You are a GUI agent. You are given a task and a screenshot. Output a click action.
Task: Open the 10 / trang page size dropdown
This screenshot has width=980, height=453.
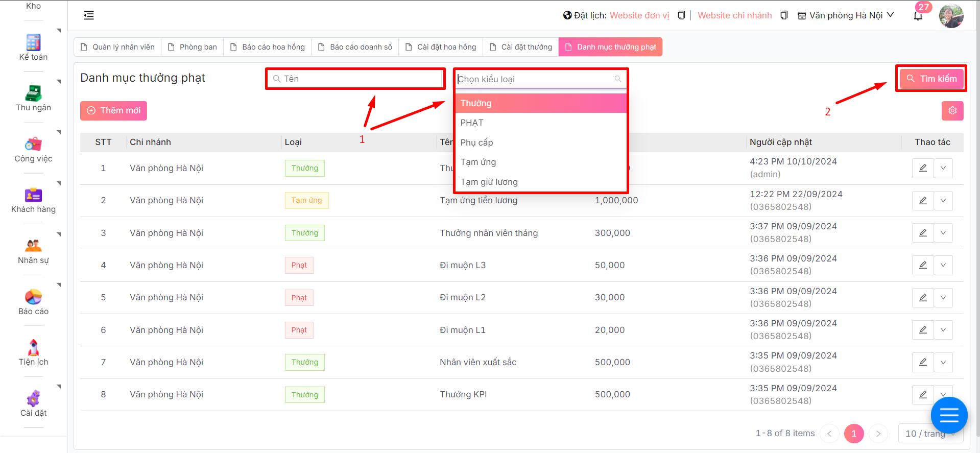(x=929, y=434)
